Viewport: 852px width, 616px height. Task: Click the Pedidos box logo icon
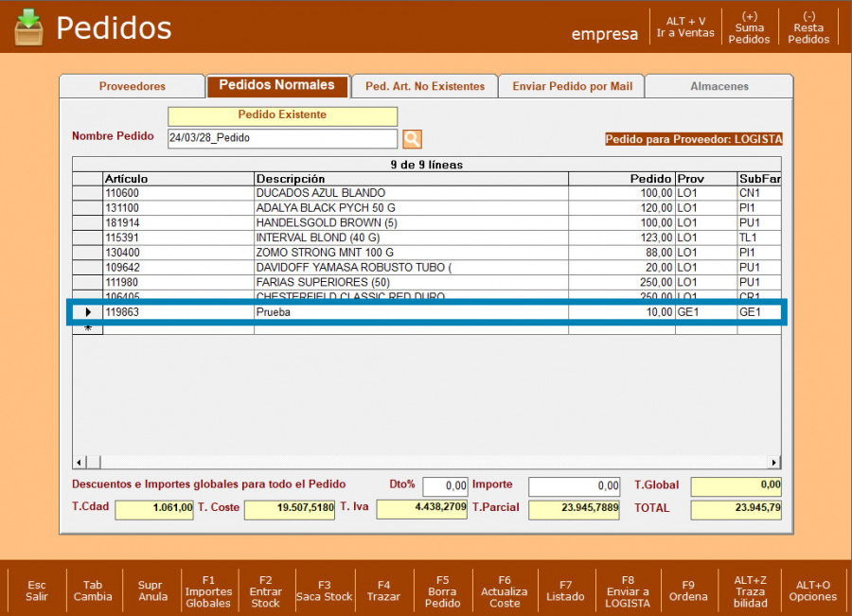point(28,27)
